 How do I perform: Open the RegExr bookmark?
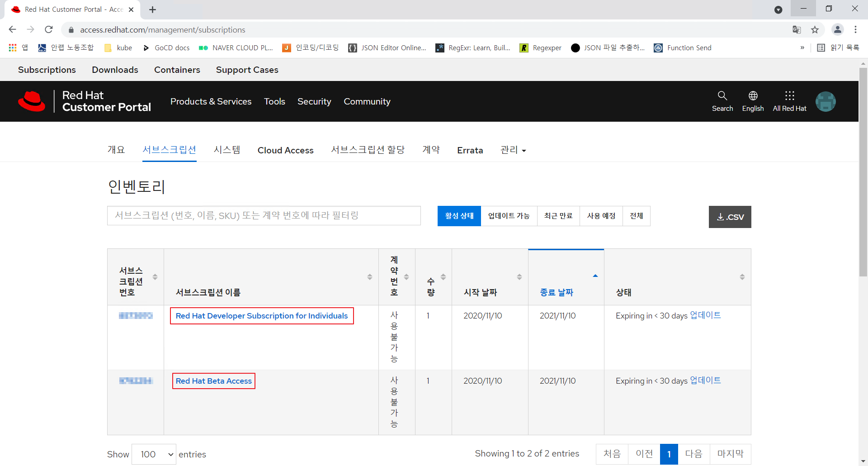473,48
